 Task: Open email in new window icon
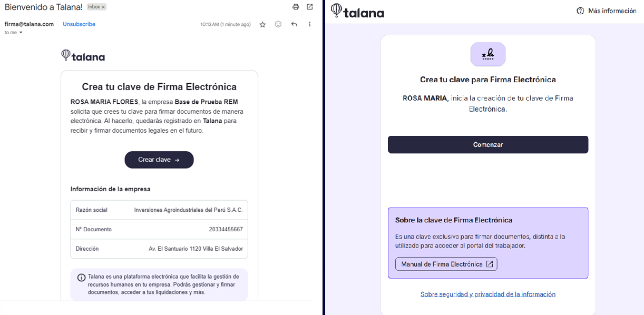pos(310,7)
